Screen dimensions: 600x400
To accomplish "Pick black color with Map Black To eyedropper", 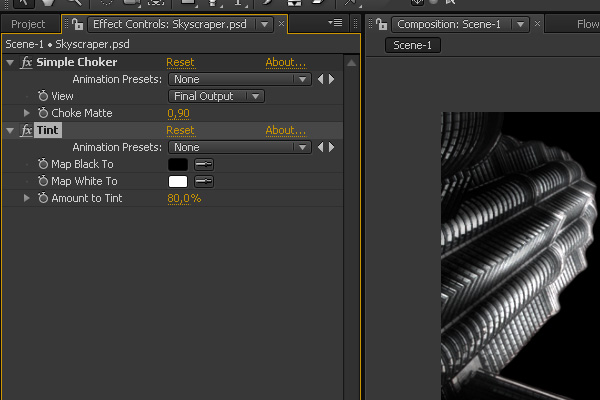I will [x=204, y=165].
